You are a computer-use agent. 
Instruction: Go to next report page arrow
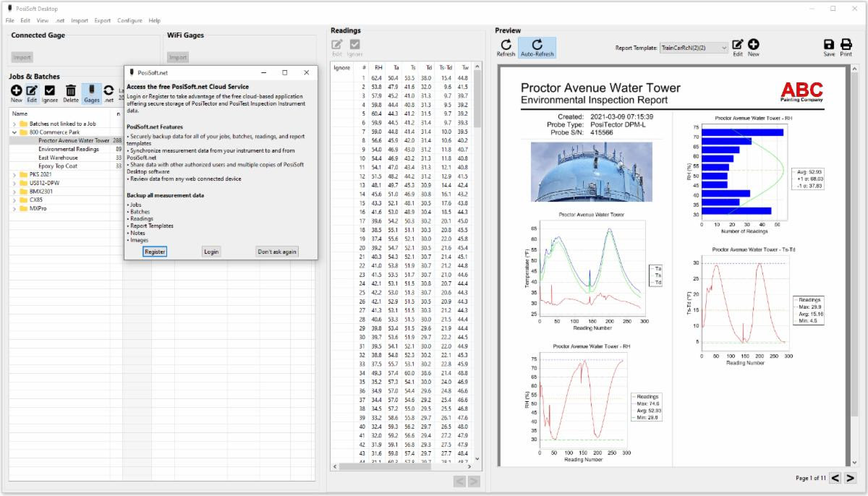pyautogui.click(x=851, y=478)
